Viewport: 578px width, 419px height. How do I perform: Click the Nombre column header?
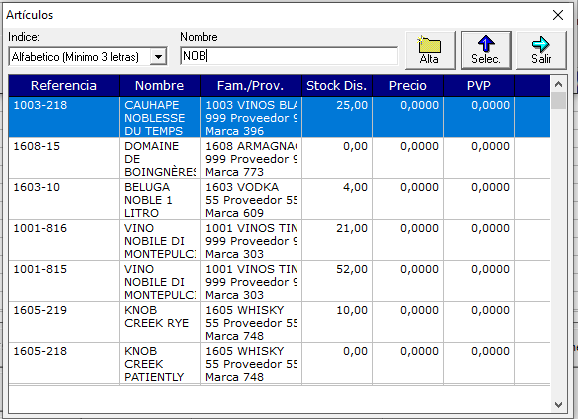click(x=160, y=85)
